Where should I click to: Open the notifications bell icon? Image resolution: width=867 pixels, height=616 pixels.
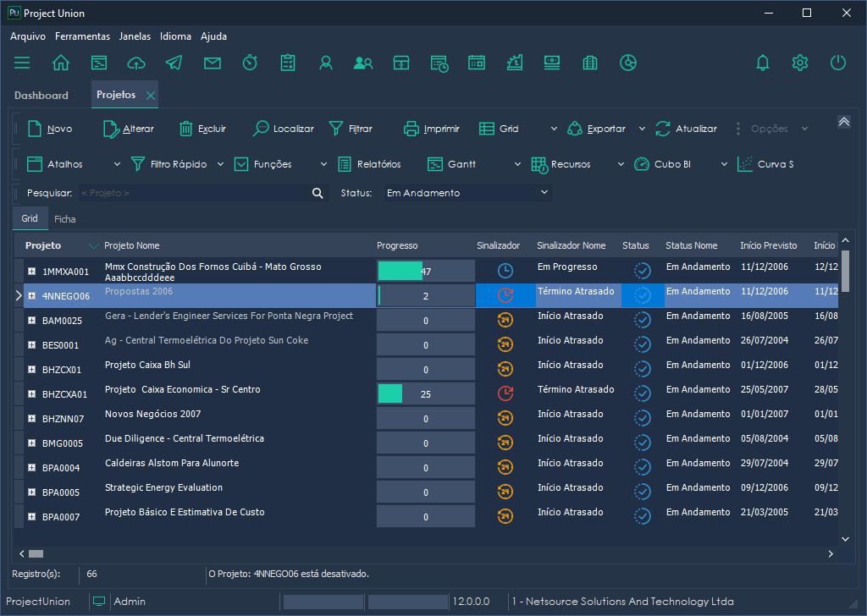click(x=763, y=63)
